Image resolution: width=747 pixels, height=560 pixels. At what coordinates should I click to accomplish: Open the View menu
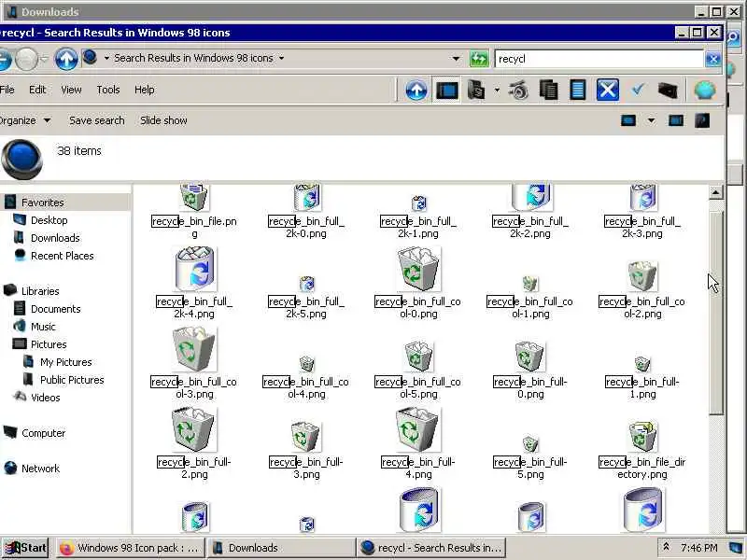(71, 90)
